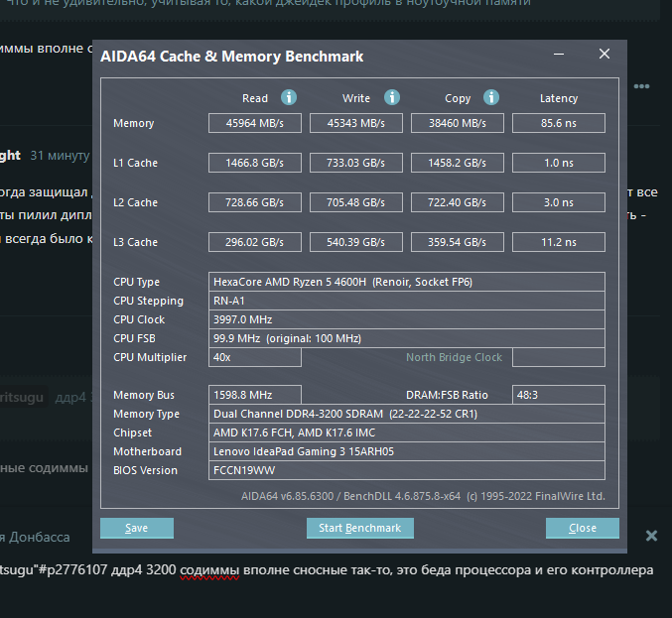Click Memory Copy value 38460 MB/s
The height and width of the screenshot is (618, 672).
[458, 123]
